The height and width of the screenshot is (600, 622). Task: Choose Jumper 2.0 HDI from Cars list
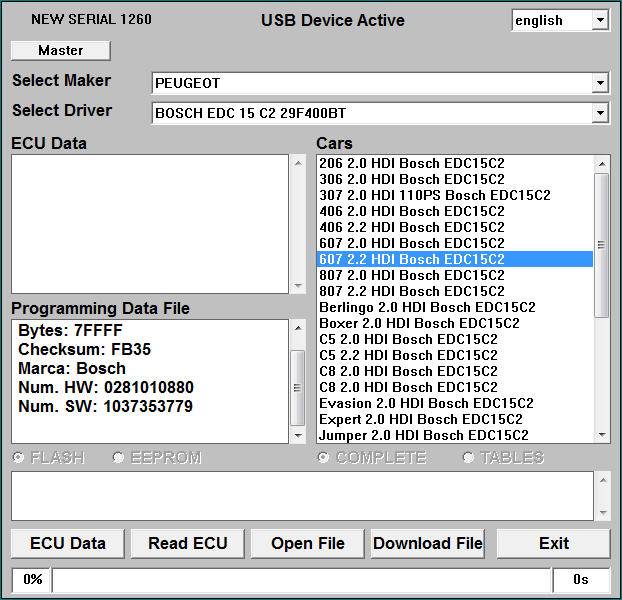coord(423,435)
